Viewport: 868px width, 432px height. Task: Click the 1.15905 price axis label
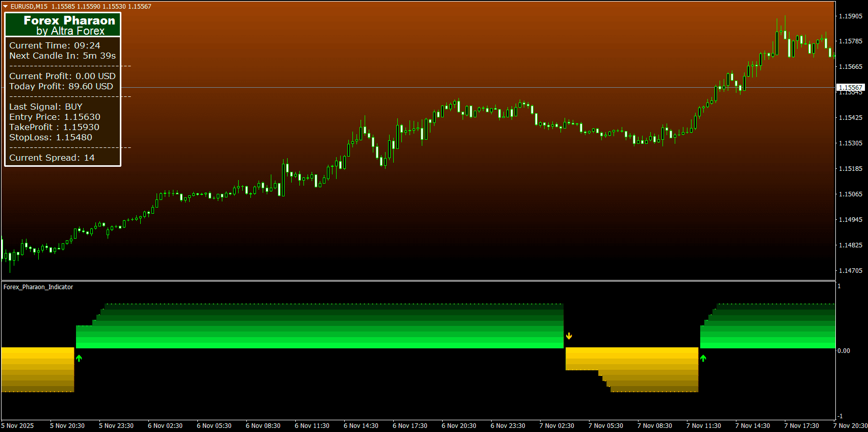(851, 16)
